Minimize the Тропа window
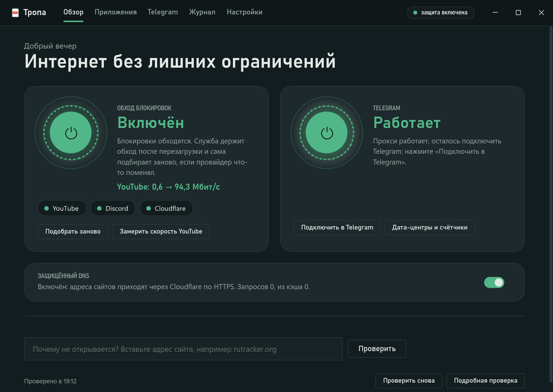The image size is (553, 392). point(495,13)
